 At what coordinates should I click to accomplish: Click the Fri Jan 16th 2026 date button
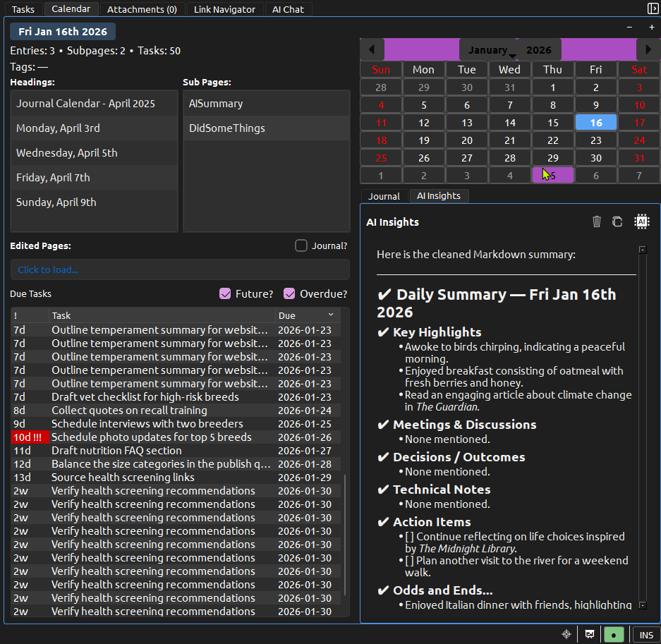(x=63, y=31)
